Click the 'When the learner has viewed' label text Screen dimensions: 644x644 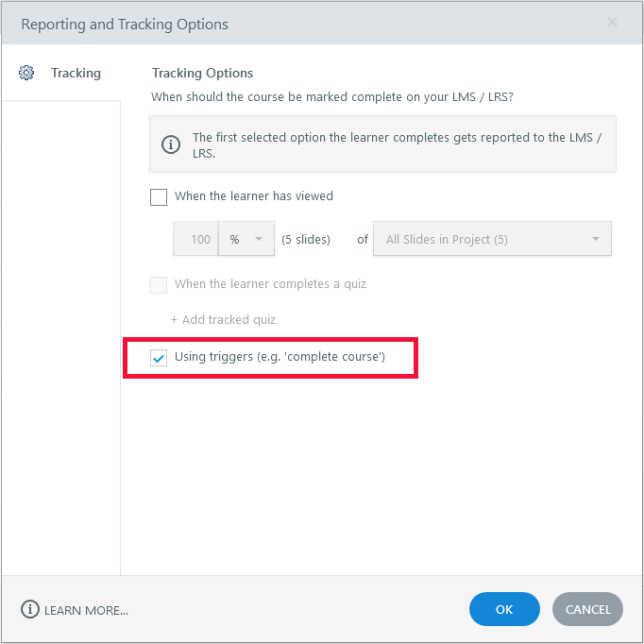click(253, 196)
